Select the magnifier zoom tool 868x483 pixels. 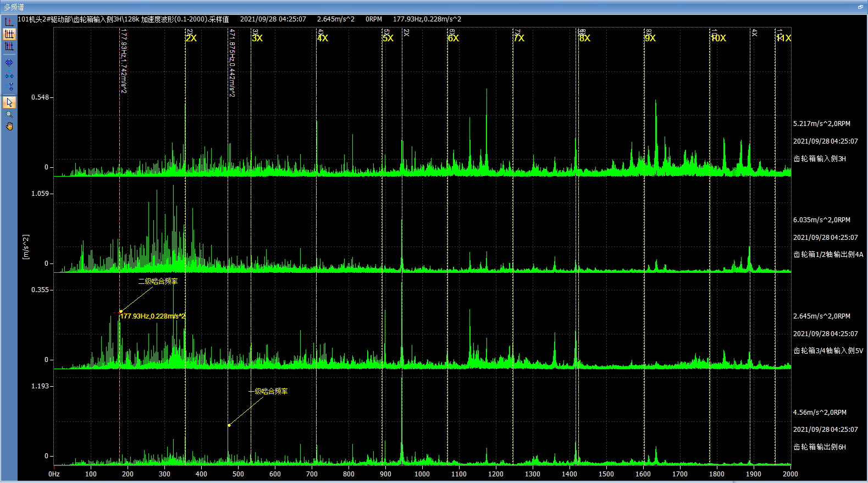[9, 114]
